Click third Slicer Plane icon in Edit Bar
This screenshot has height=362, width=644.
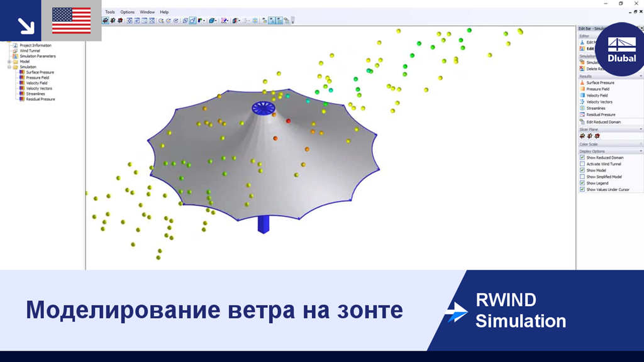(597, 136)
